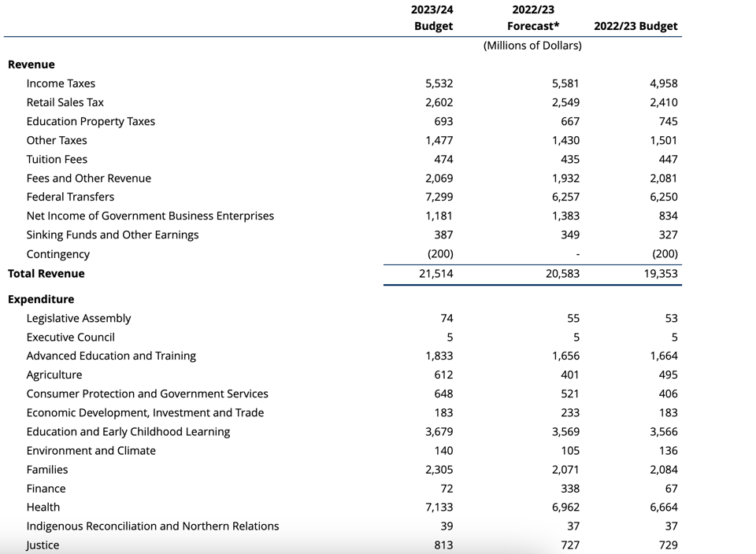Click the 'Federal Transfers' label

click(70, 197)
